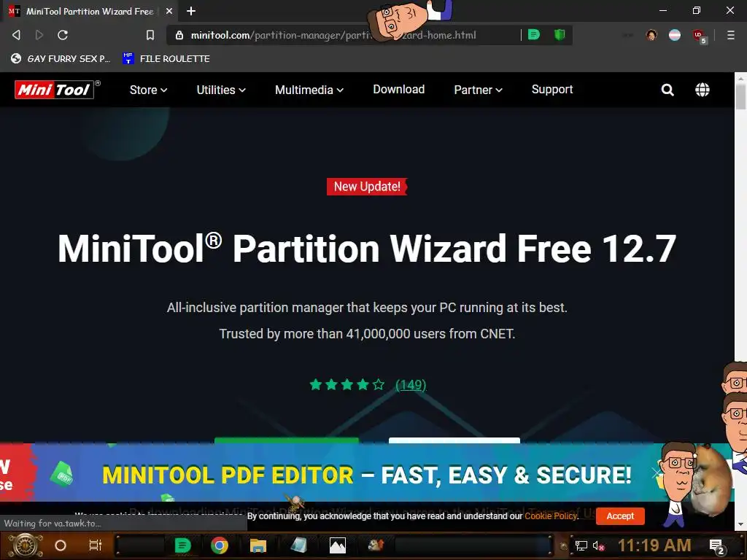
Task: Select the MiniTool Partition Wizard Free tab
Action: (x=90, y=11)
